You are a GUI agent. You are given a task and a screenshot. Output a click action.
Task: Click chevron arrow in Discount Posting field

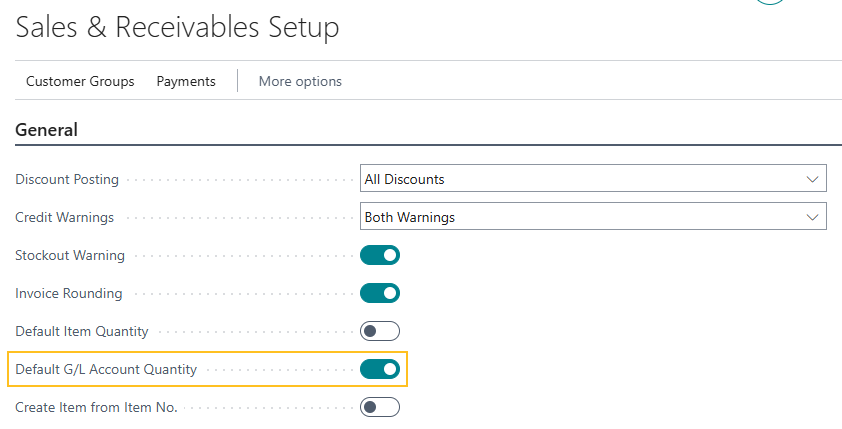(x=811, y=179)
